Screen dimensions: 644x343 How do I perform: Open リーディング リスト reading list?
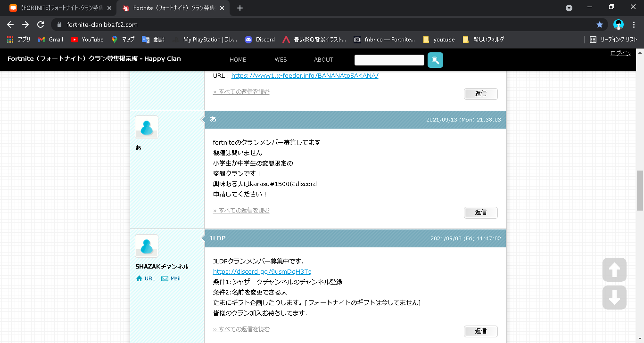[613, 40]
